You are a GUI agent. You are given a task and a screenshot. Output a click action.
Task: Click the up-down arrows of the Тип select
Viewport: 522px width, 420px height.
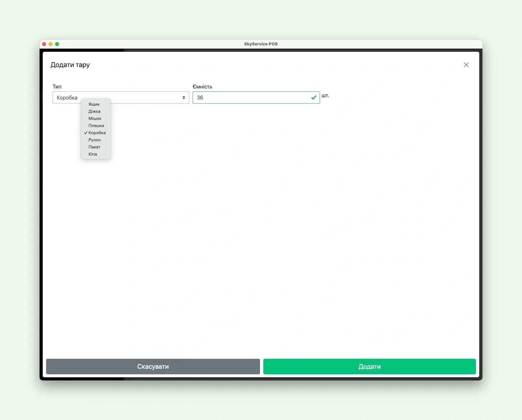pos(184,98)
